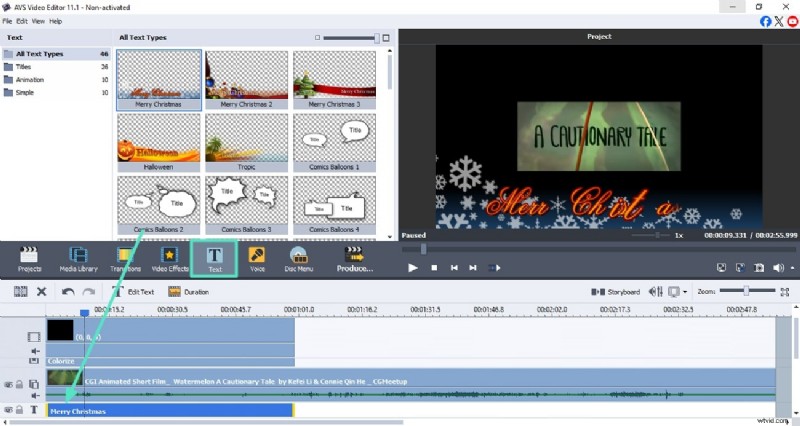The height and width of the screenshot is (426, 800).
Task: Expand the volume level arrow
Action: 792,268
